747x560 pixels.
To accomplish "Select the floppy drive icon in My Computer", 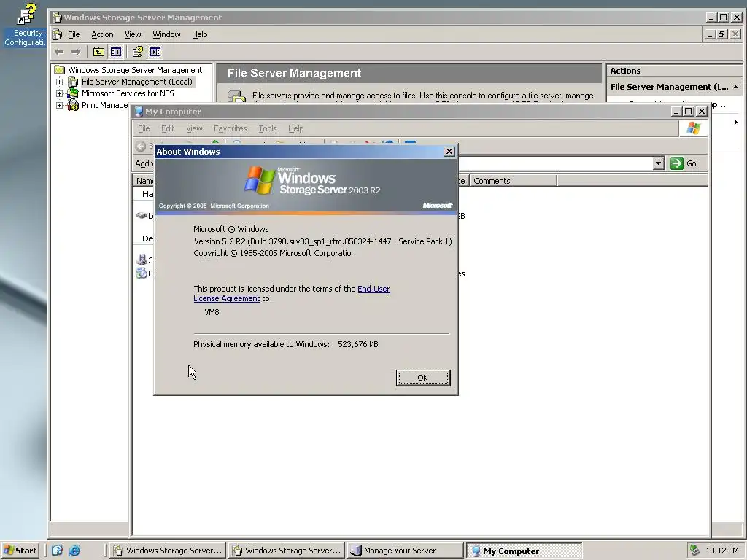I will point(142,260).
